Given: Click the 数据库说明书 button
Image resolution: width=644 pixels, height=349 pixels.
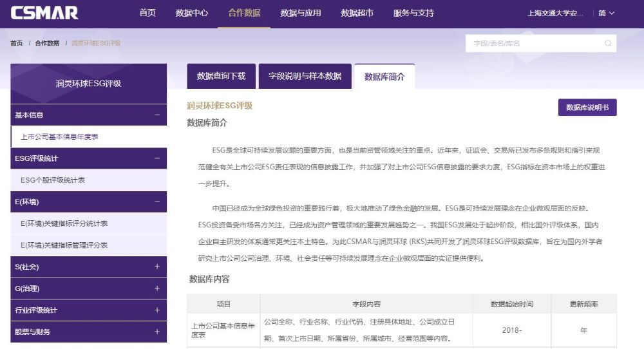Looking at the screenshot, I should click(x=587, y=108).
